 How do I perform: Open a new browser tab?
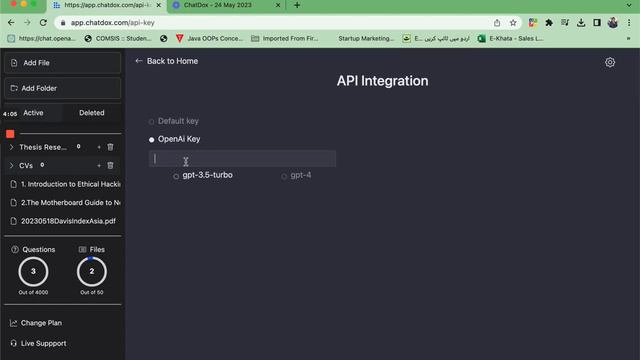[x=297, y=5]
